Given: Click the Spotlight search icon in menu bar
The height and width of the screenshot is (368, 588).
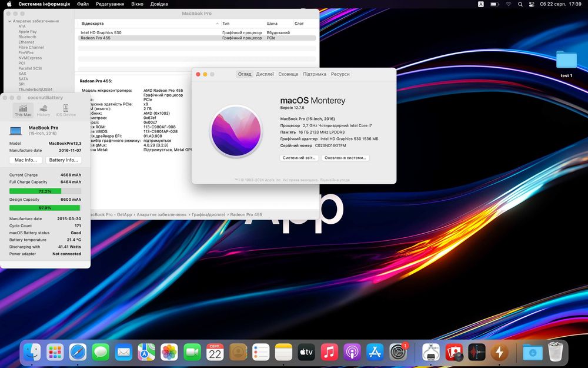Looking at the screenshot, I should 520,4.
